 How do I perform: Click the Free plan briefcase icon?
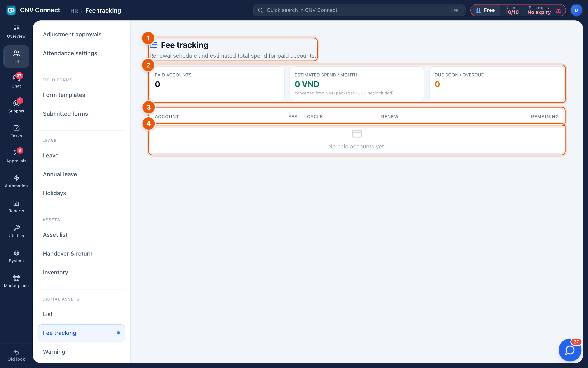(x=478, y=10)
